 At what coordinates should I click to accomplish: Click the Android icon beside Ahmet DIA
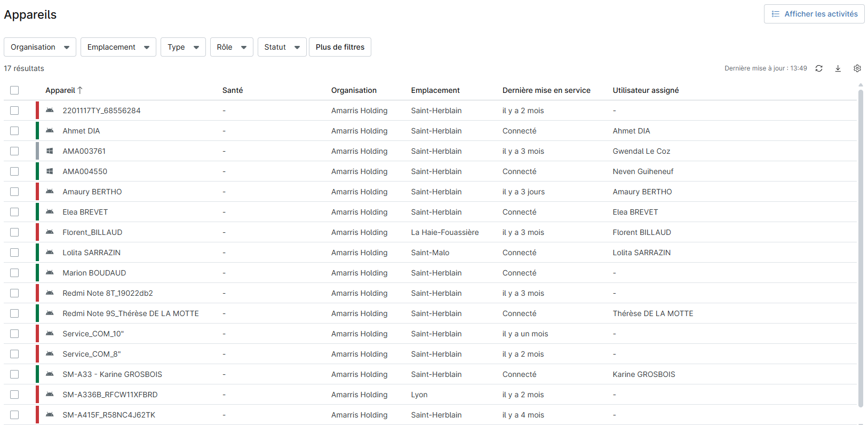50,131
